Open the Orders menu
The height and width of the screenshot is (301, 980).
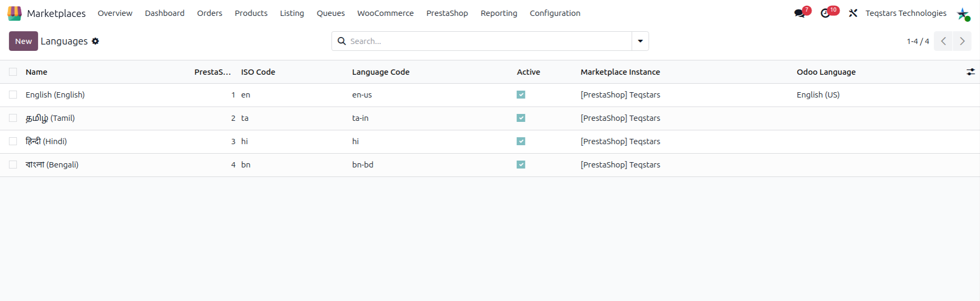[210, 13]
